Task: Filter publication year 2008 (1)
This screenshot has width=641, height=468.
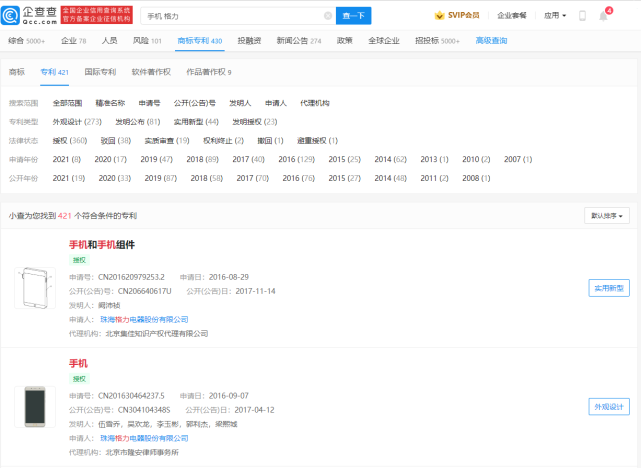Action: 476,178
